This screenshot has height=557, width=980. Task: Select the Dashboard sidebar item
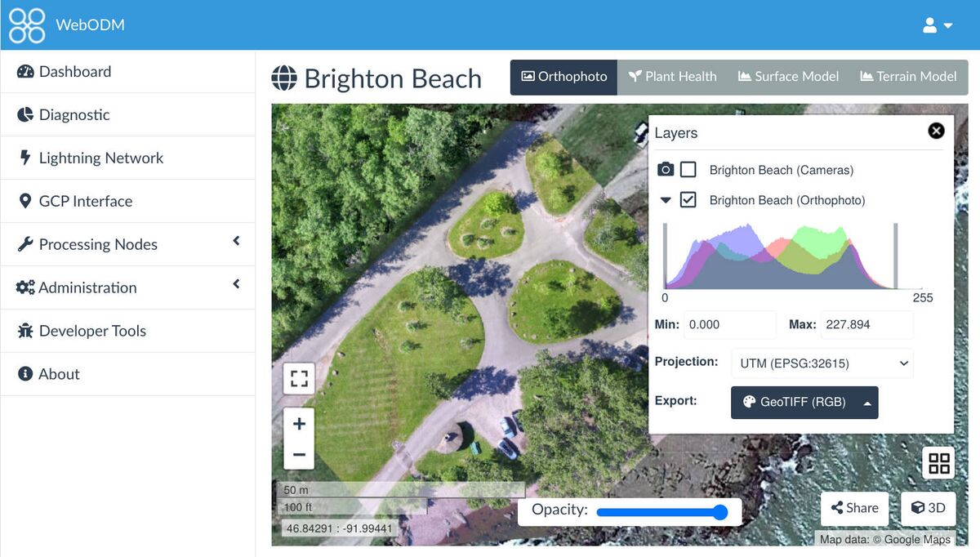click(x=74, y=71)
